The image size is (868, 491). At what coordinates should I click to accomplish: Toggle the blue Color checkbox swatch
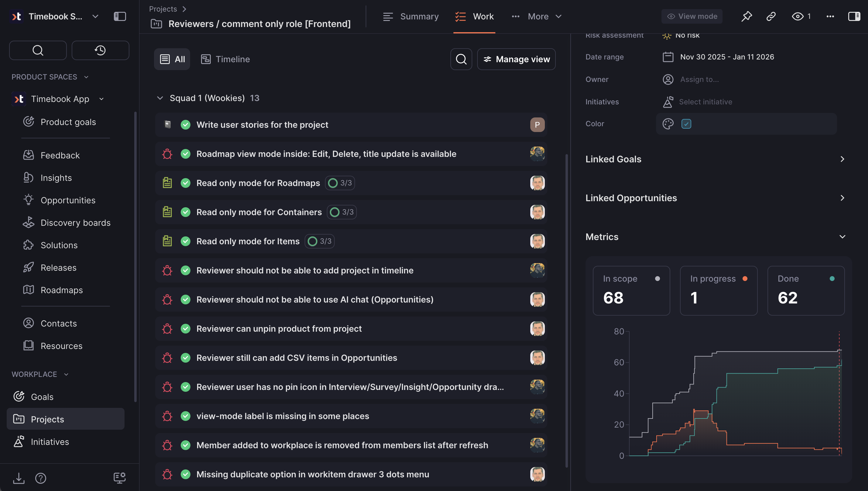(686, 124)
